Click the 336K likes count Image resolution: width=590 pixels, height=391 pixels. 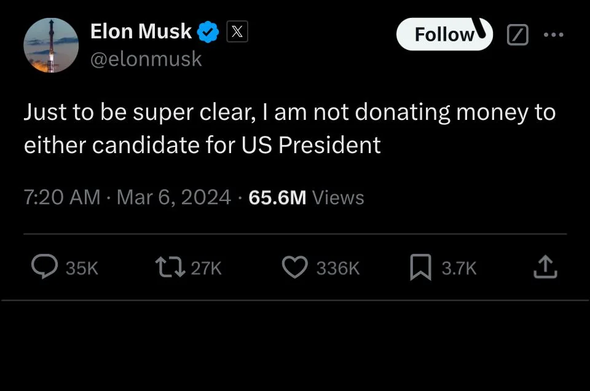(x=338, y=268)
